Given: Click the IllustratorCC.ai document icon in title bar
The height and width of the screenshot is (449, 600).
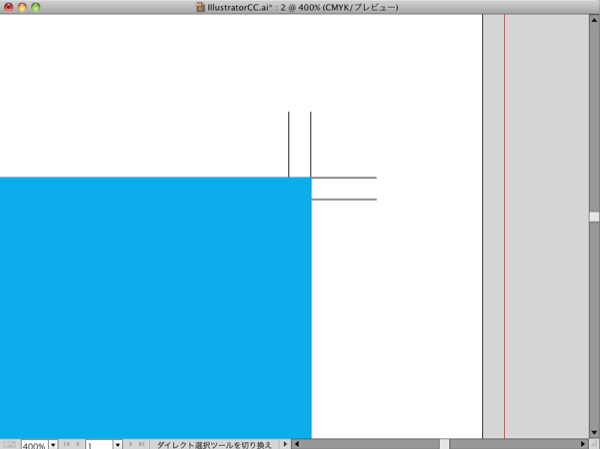Looking at the screenshot, I should (x=201, y=7).
